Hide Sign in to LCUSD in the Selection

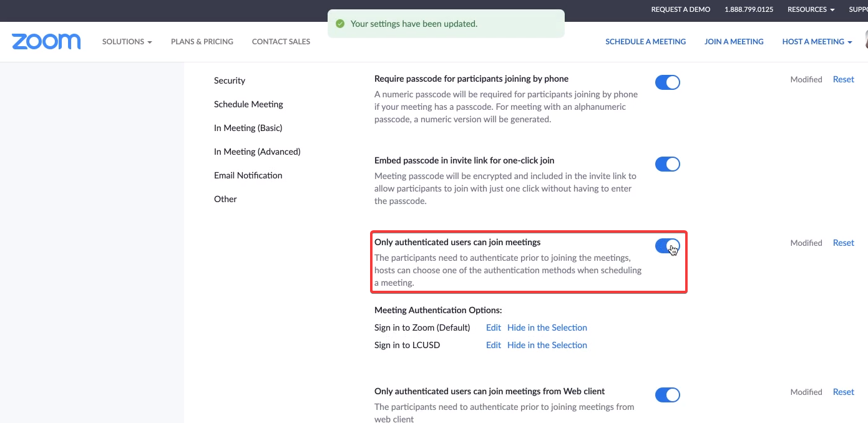point(547,345)
